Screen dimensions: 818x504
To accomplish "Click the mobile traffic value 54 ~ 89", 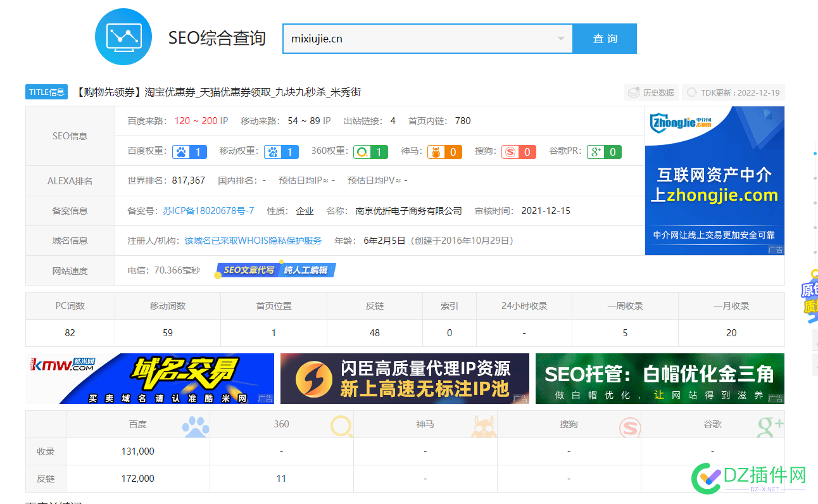I will [x=304, y=121].
